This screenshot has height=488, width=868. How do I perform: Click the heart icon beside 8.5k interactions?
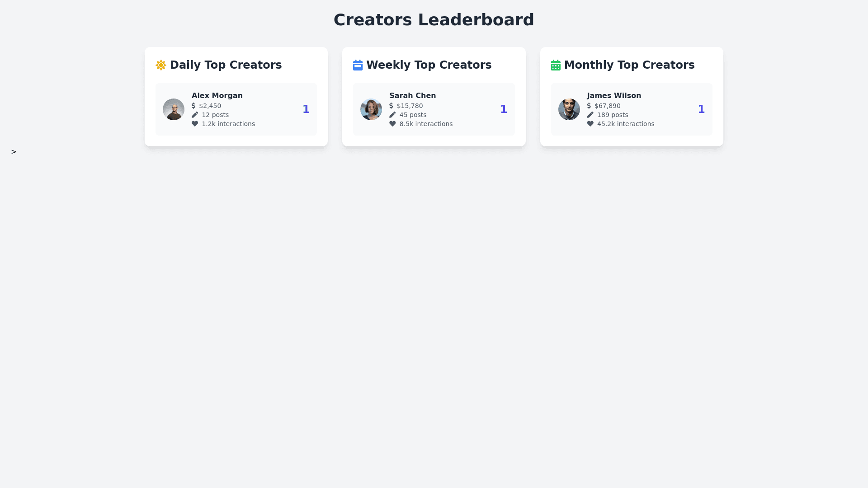pyautogui.click(x=392, y=124)
